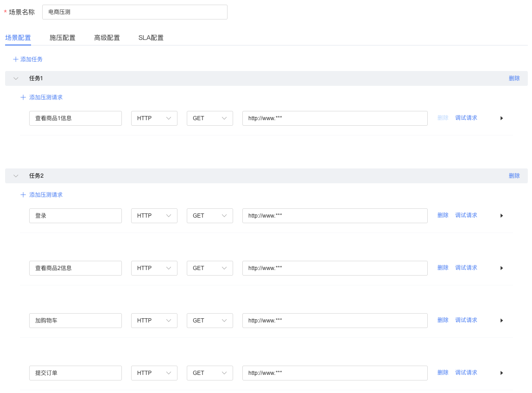
Task: Switch to the 施压配置 tab
Action: pyautogui.click(x=63, y=38)
